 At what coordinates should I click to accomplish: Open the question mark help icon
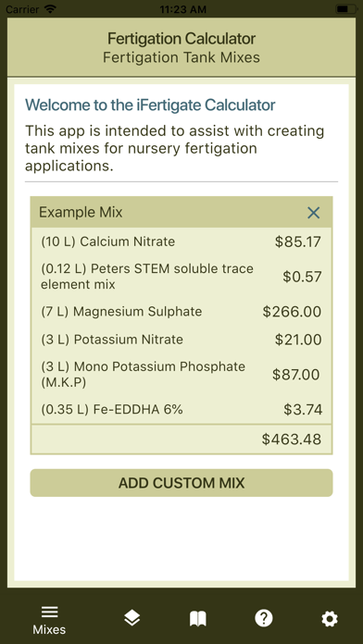click(264, 618)
